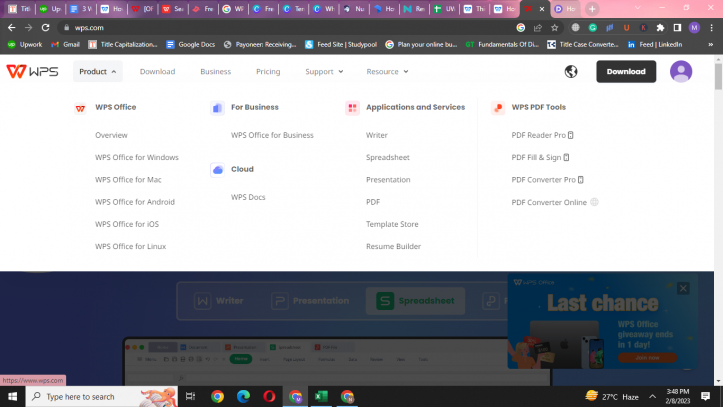
Task: Open the Spreadsheet link under Applications
Action: (388, 157)
